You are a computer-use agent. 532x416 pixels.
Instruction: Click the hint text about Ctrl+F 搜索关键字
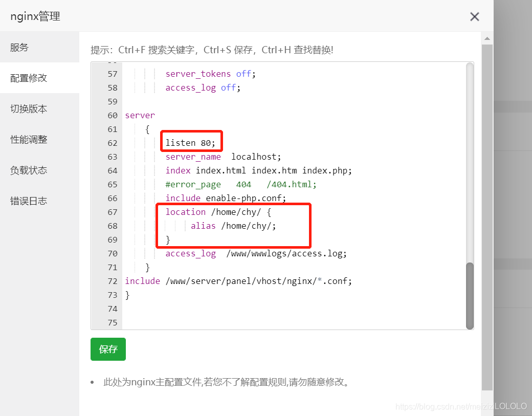click(x=212, y=50)
